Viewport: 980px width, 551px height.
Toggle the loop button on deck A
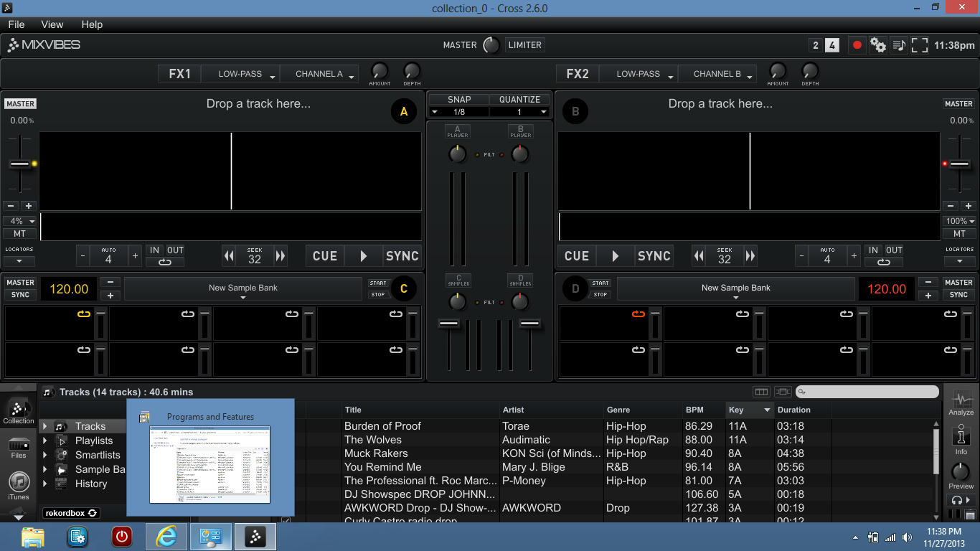coord(164,262)
